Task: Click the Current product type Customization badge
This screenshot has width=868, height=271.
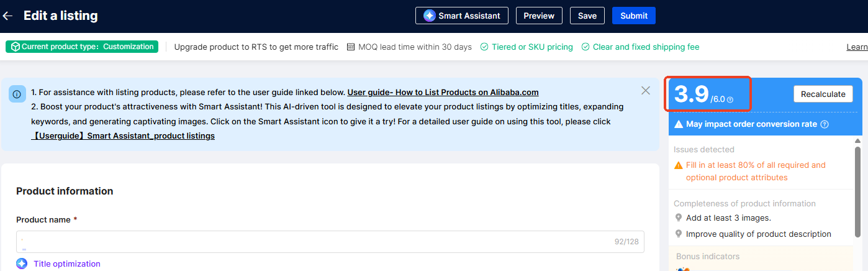Action: (x=82, y=47)
